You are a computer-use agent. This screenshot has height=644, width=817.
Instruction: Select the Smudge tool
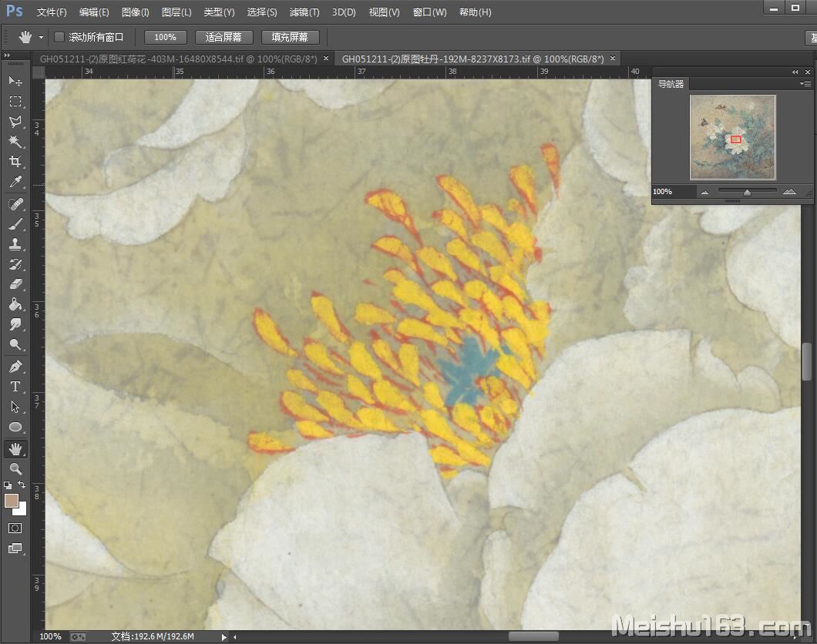15,324
